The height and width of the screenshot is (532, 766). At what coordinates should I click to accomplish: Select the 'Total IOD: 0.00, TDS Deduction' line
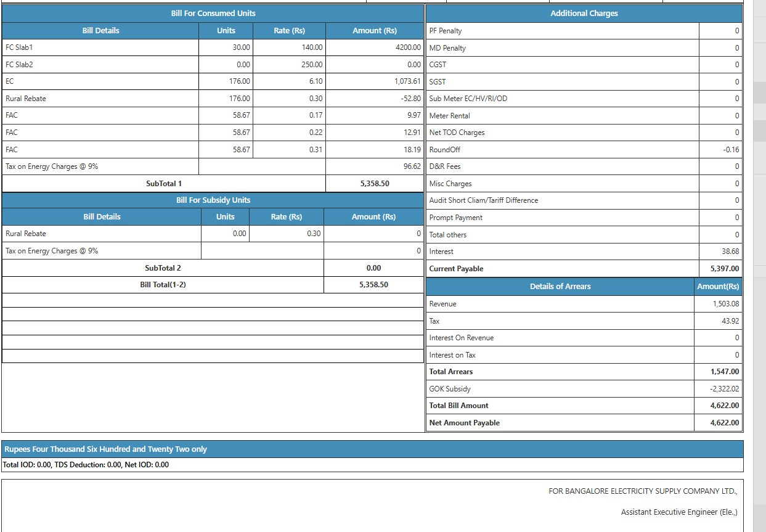[86, 465]
